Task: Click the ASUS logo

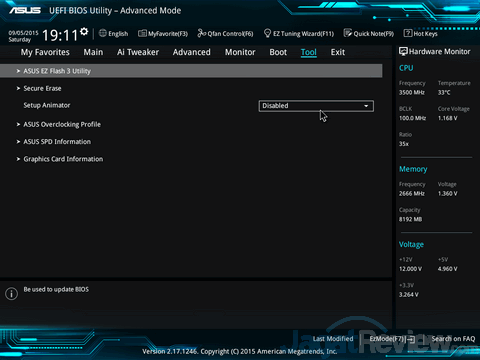Action: click(x=25, y=10)
